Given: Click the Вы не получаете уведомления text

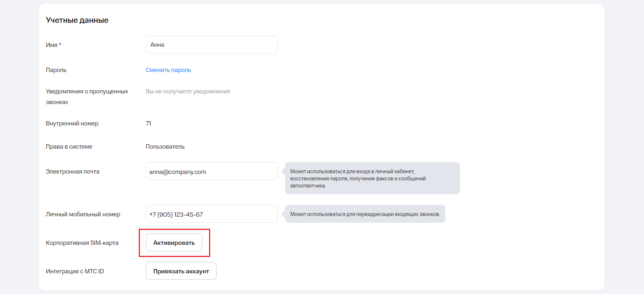Looking at the screenshot, I should (188, 91).
